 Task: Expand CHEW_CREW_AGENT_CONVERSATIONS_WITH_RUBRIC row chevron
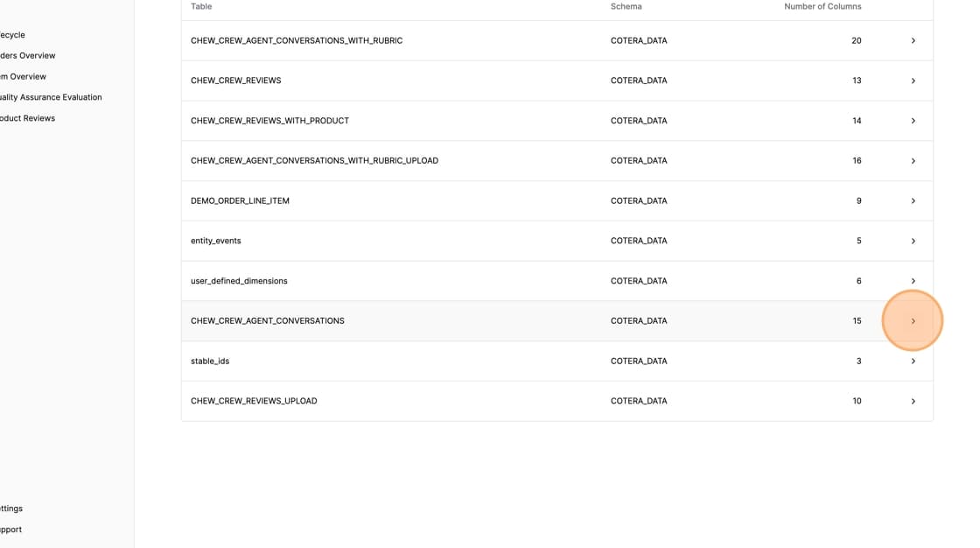(x=913, y=41)
